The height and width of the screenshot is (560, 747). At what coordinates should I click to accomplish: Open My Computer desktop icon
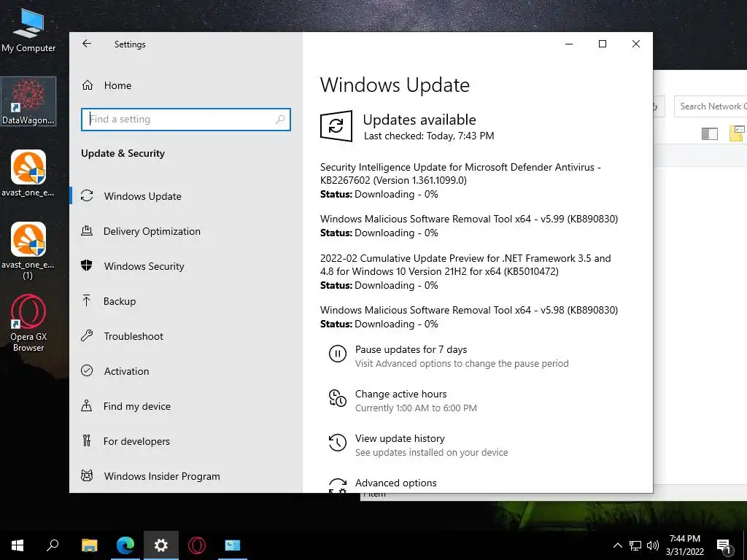pos(28,29)
